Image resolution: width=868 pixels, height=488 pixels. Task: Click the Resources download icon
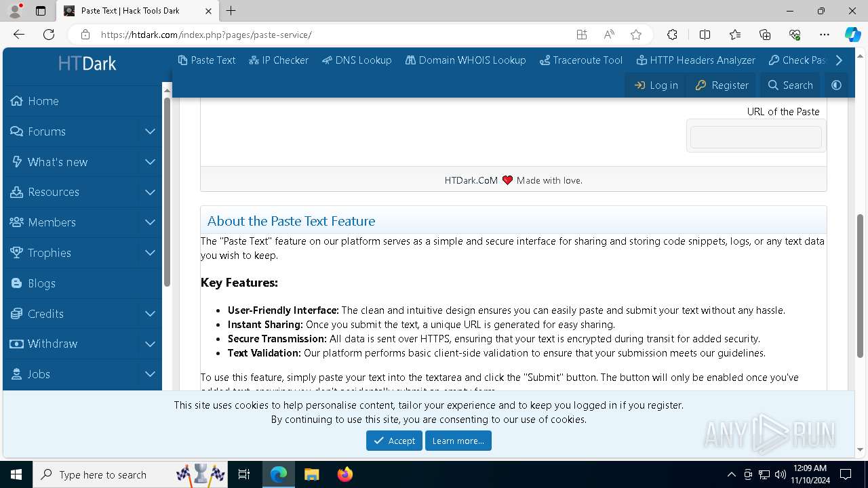pos(16,192)
